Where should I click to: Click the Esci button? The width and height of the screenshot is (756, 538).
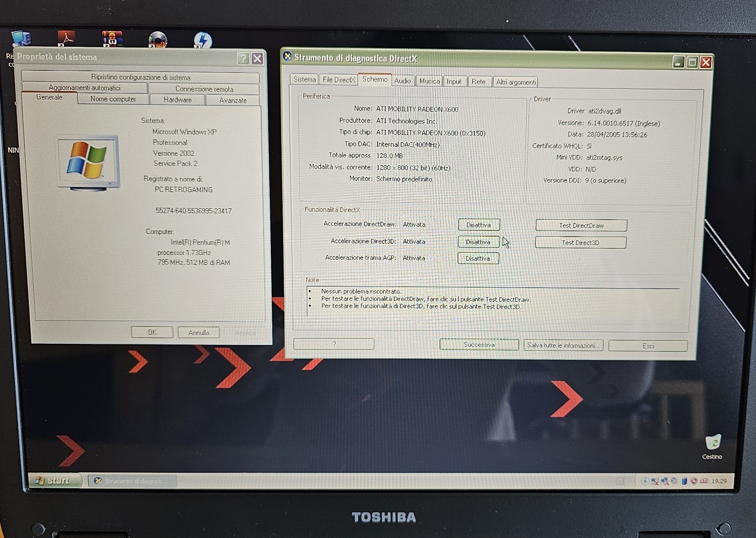pos(648,346)
